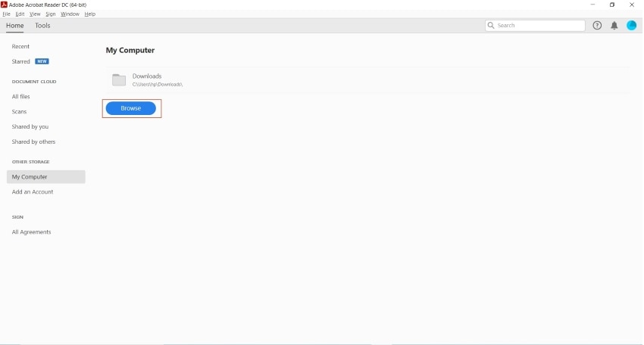The image size is (644, 345).
Task: Select Starred in the sidebar
Action: click(20, 61)
